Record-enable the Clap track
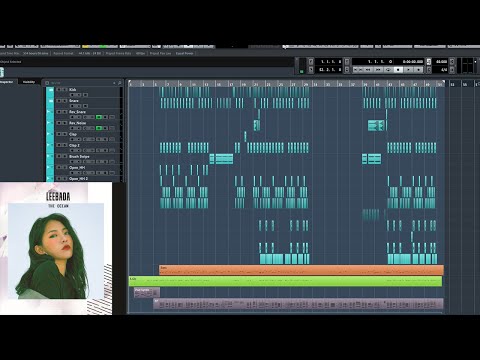 [x=72, y=139]
